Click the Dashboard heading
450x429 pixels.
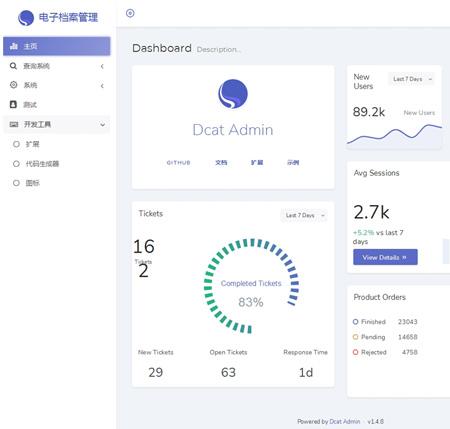pos(162,48)
